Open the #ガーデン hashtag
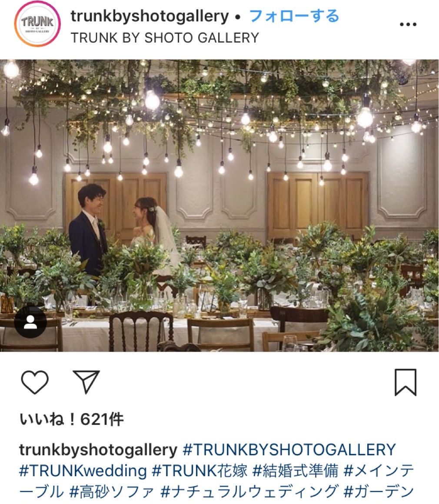439x504 pixels. coord(379,492)
